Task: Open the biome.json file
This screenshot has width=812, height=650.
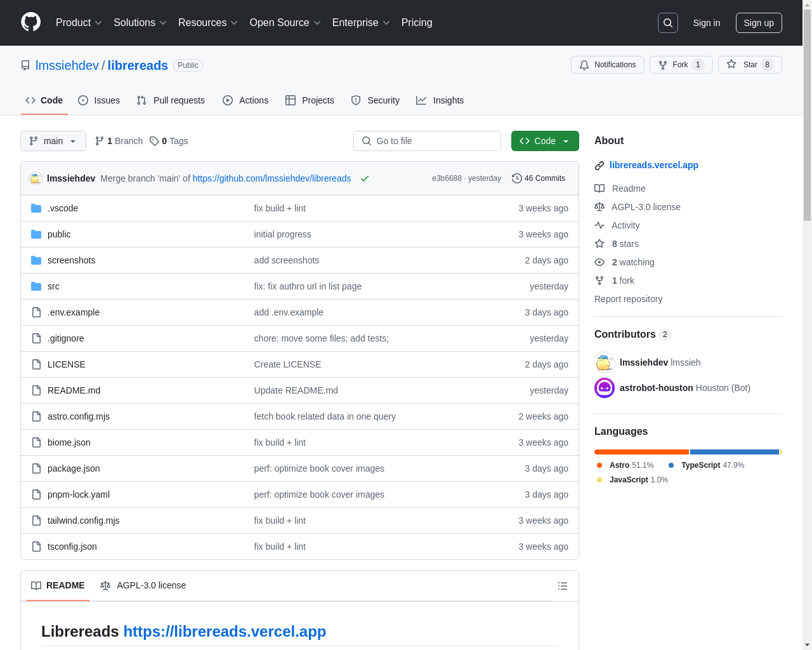Action: point(69,442)
